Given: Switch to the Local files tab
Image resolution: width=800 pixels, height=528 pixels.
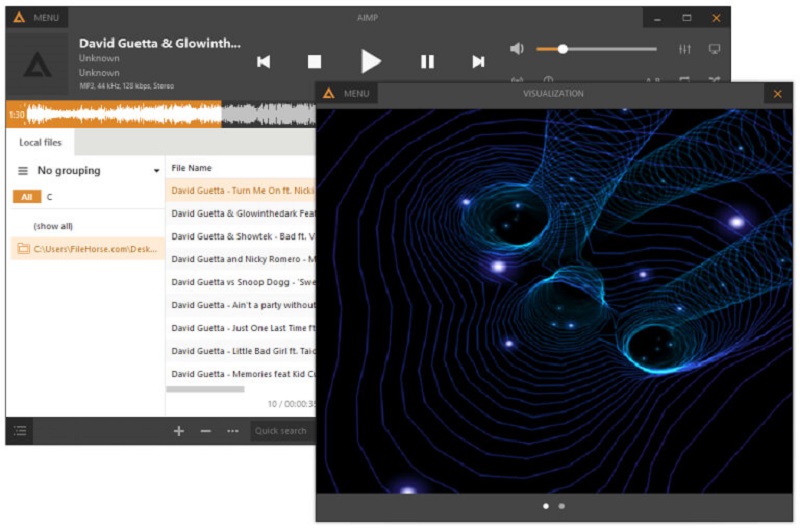Looking at the screenshot, I should 40,142.
